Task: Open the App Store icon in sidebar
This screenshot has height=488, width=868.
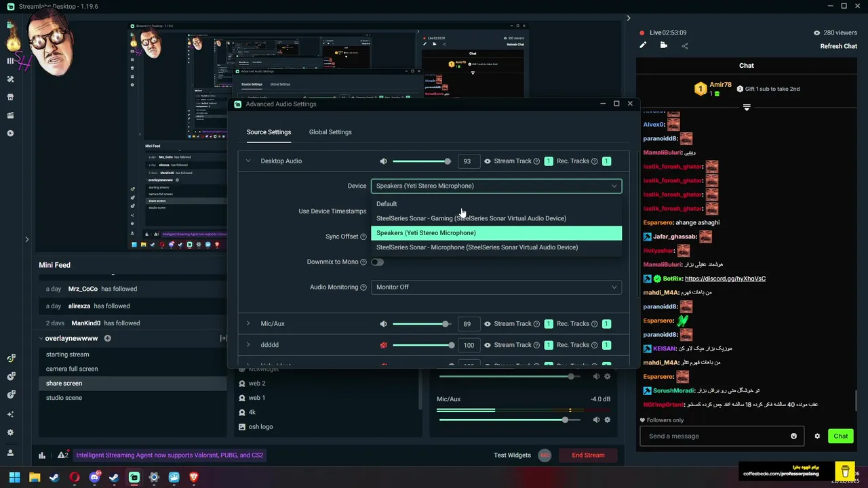Action: pos(10,97)
